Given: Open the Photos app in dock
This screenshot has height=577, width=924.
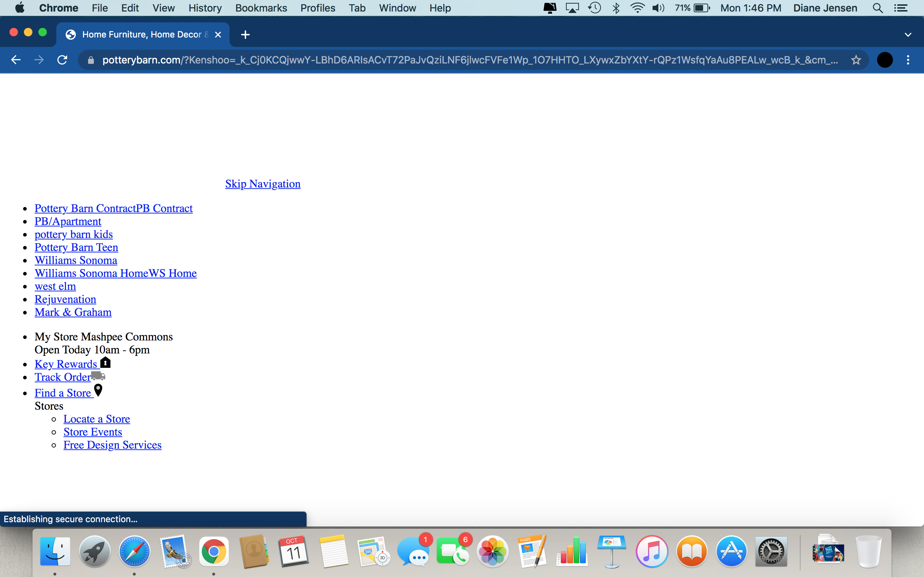Looking at the screenshot, I should click(x=492, y=551).
